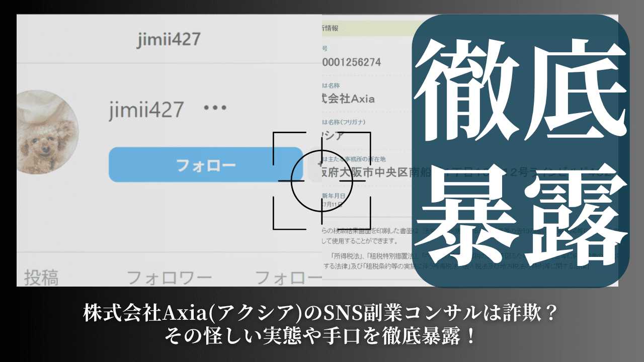Click the jimii427 username beside the avatar
The image size is (644, 362).
tap(146, 109)
